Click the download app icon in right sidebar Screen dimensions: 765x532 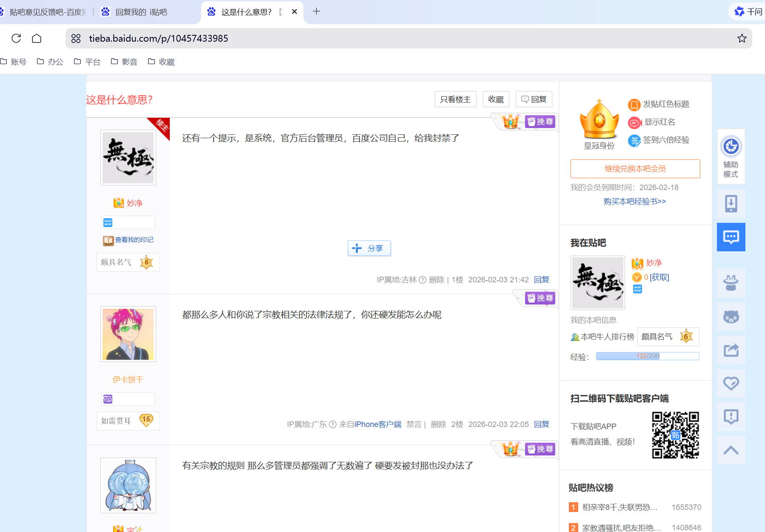point(731,204)
